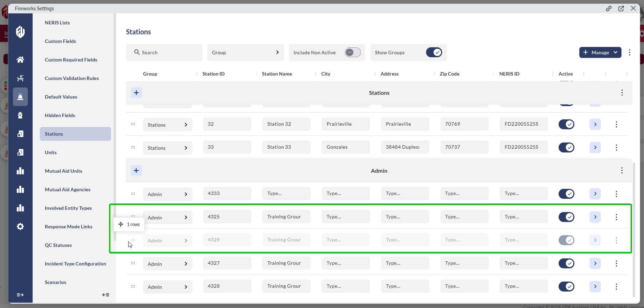Screen dimensions: 644x308
Task: Enable the Include Non Active toggle
Action: tap(353, 53)
